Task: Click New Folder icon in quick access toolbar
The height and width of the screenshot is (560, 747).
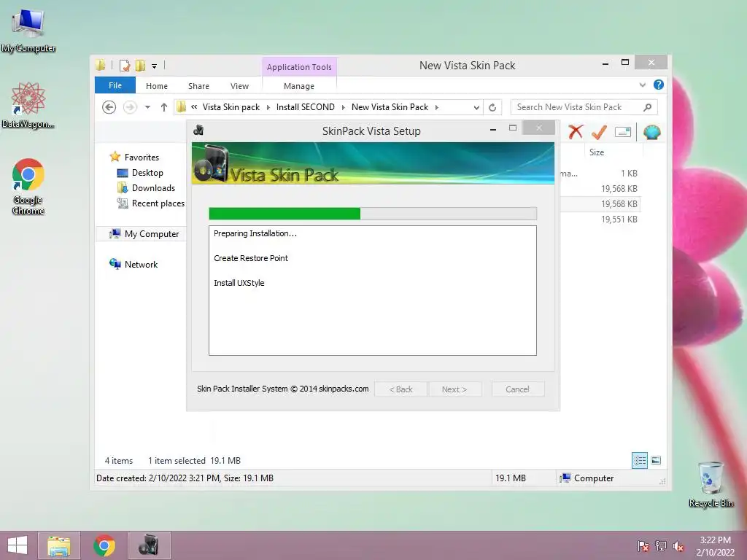Action: 141,66
